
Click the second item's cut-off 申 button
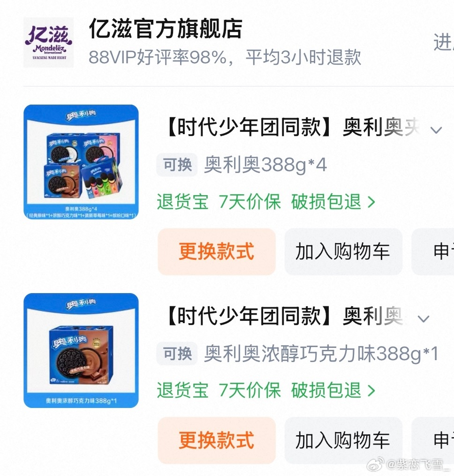(433, 440)
